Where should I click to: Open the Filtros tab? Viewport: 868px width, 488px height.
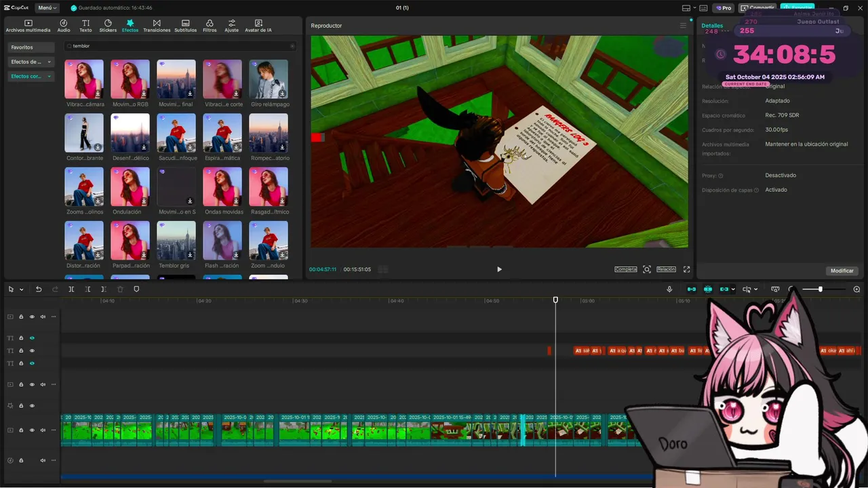tap(210, 26)
